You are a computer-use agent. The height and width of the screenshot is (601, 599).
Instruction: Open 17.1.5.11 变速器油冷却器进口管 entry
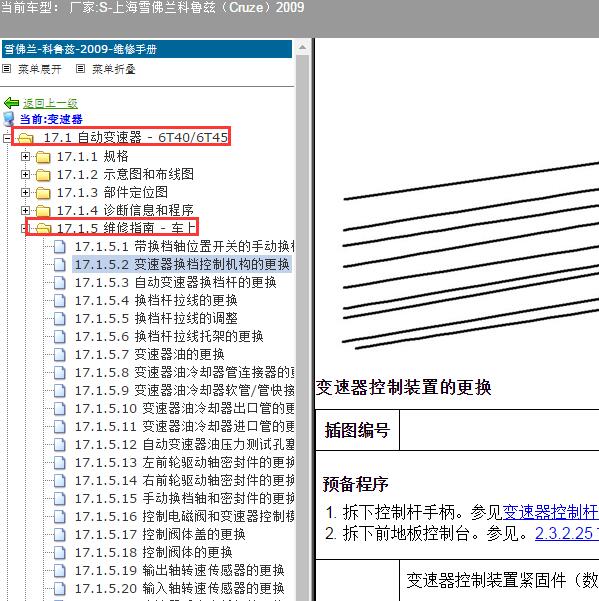(x=184, y=427)
